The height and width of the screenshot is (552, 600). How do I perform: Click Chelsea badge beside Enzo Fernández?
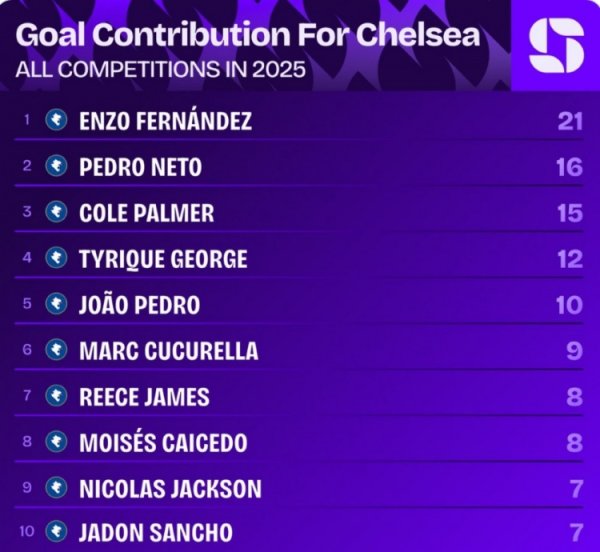tap(57, 122)
